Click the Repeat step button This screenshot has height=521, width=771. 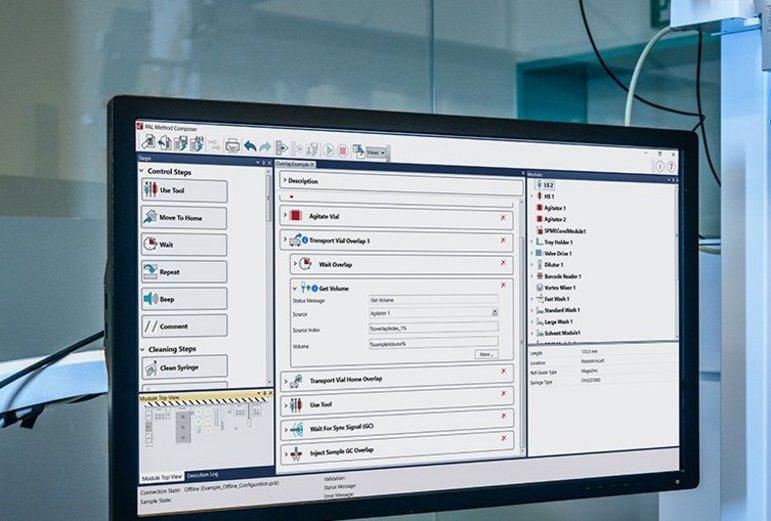(184, 271)
